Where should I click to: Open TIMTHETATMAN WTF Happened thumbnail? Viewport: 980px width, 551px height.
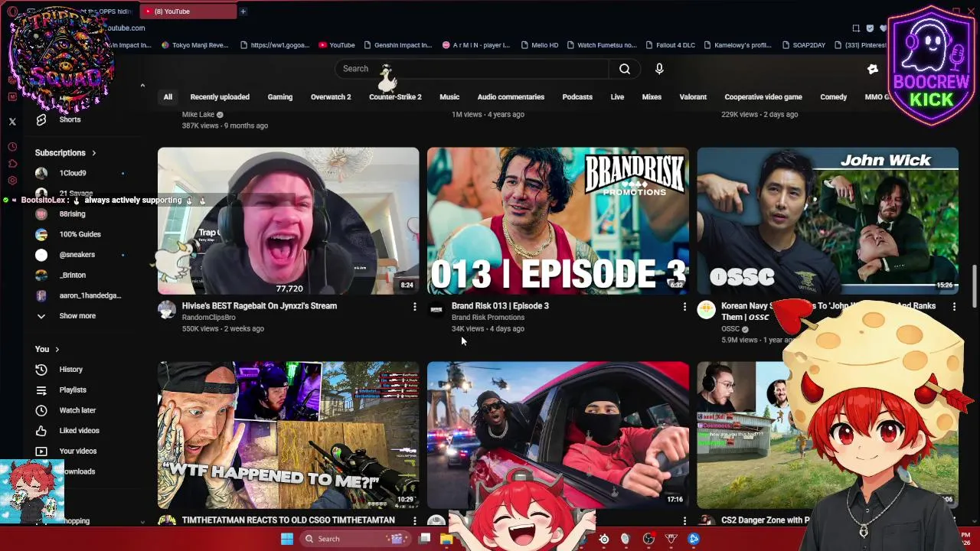(x=289, y=435)
